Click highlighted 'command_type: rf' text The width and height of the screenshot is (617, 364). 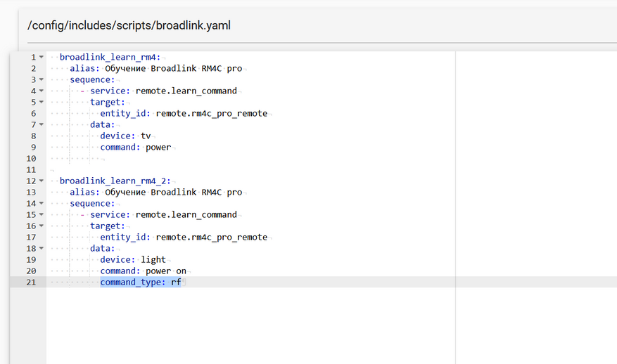point(141,282)
